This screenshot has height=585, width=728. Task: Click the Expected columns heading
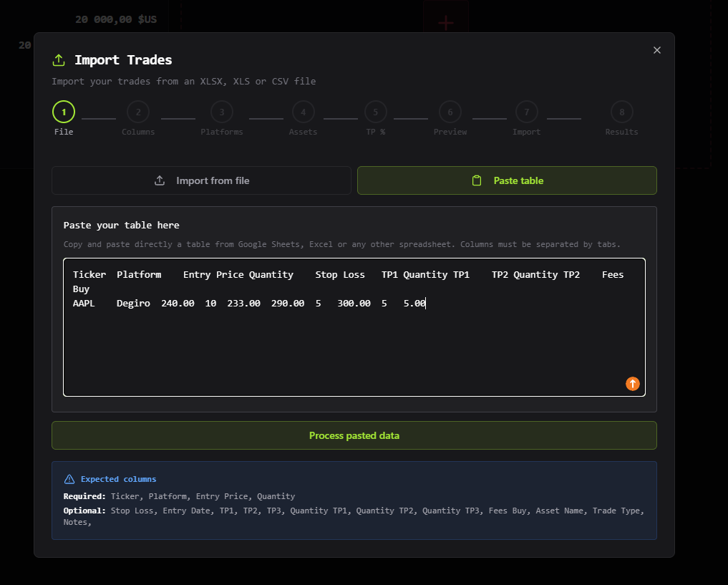pos(118,479)
